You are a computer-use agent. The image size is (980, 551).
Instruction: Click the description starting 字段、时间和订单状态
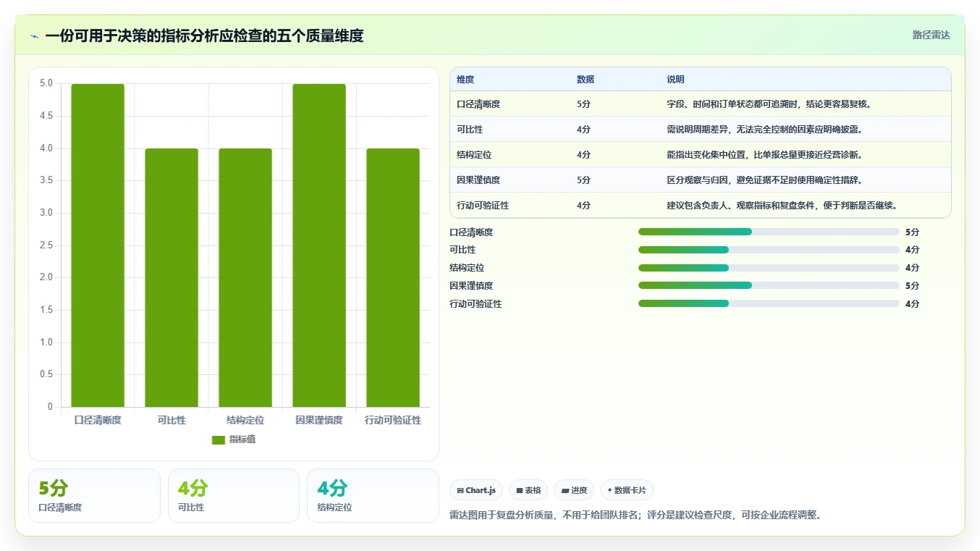coord(769,104)
